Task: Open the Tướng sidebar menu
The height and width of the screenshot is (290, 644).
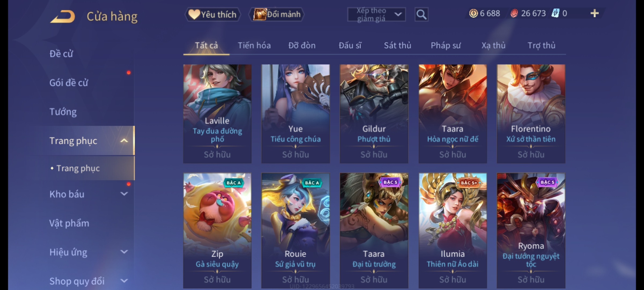Action: point(63,112)
